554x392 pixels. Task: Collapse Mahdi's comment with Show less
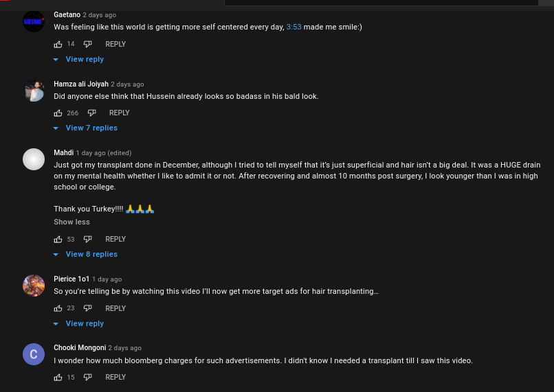(x=71, y=222)
